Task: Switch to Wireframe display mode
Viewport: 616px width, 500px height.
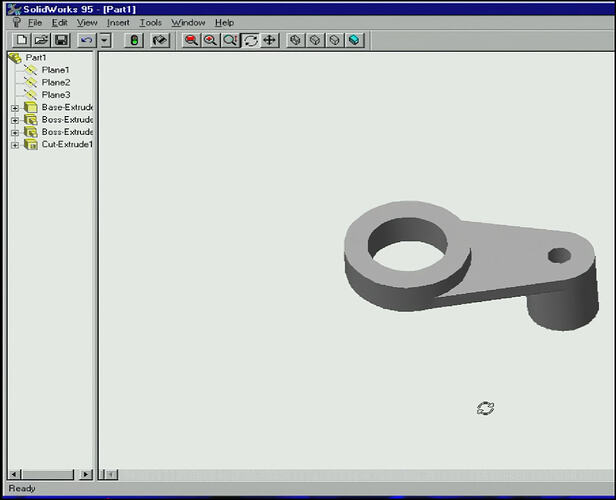Action: (295, 40)
